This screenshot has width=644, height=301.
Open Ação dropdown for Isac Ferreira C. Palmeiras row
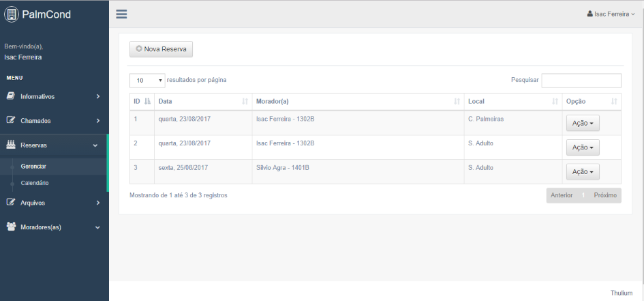tap(583, 123)
